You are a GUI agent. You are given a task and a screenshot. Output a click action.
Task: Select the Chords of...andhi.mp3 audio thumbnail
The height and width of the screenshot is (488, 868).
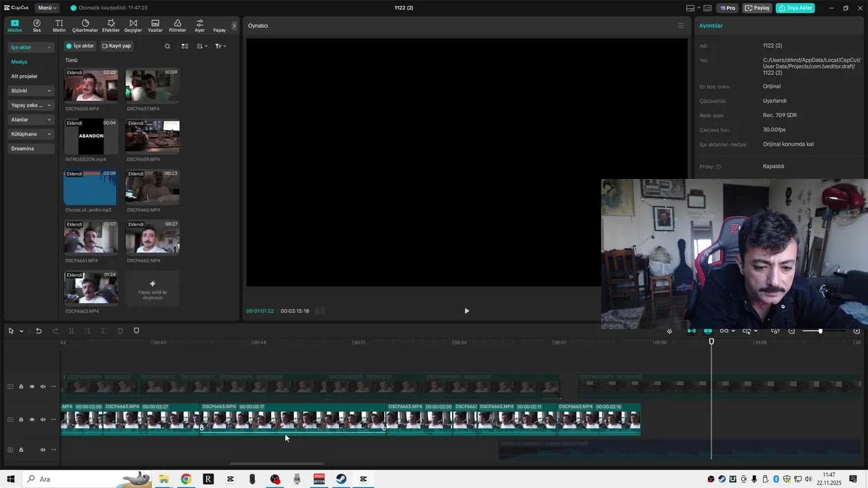91,187
